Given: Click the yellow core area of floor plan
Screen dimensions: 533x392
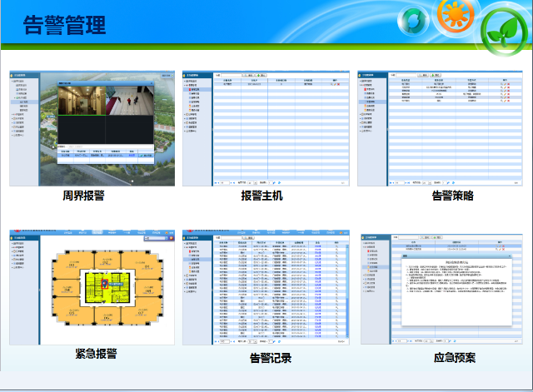Looking at the screenshot, I should 107,287.
